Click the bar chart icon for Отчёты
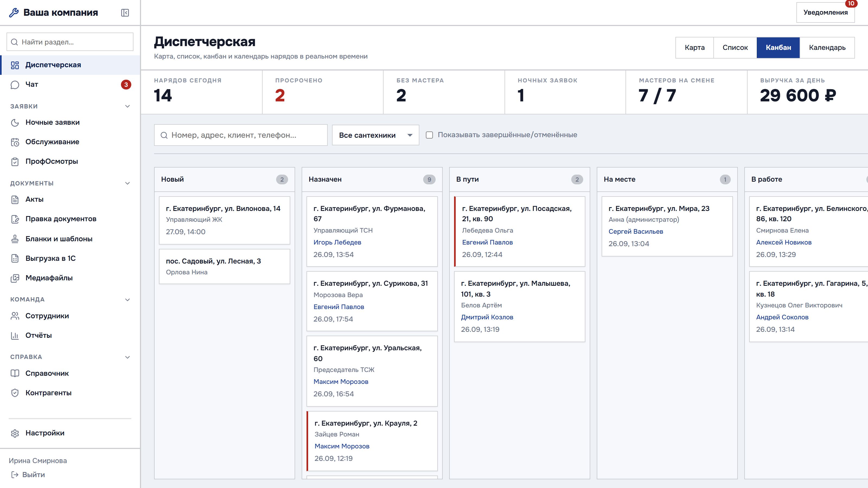 (x=15, y=335)
